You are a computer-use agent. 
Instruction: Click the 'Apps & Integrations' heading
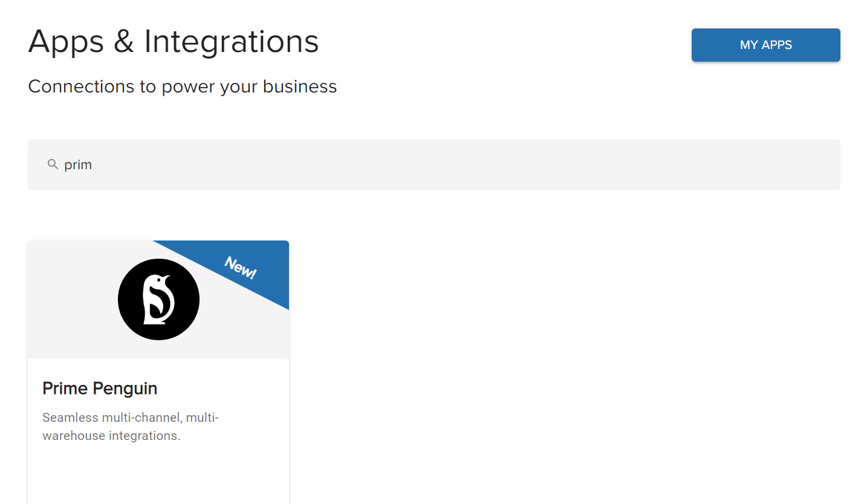[x=174, y=41]
